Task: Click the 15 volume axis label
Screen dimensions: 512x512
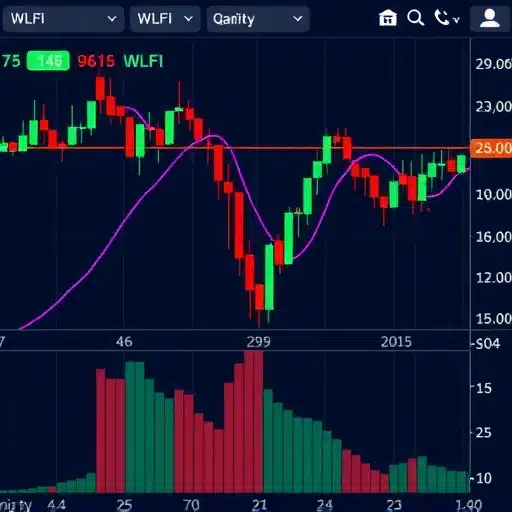Action: pos(484,388)
